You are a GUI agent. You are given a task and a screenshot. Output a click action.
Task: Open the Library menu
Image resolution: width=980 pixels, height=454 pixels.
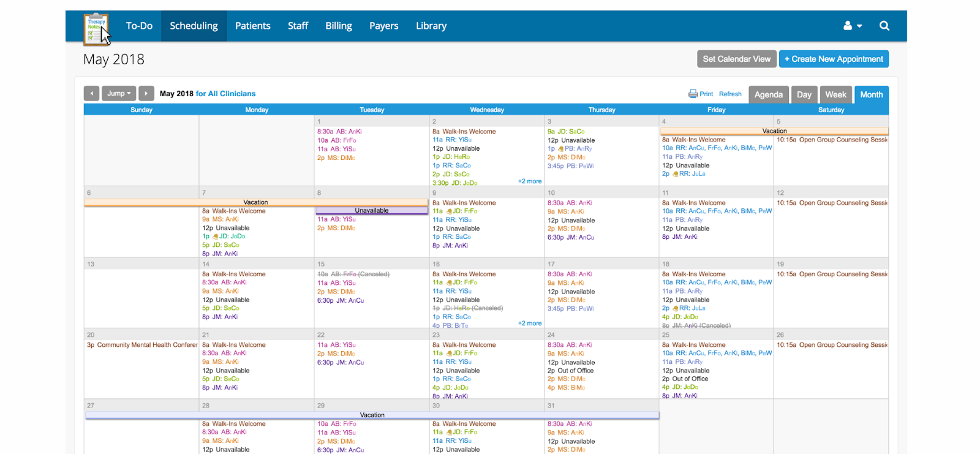pos(431,26)
